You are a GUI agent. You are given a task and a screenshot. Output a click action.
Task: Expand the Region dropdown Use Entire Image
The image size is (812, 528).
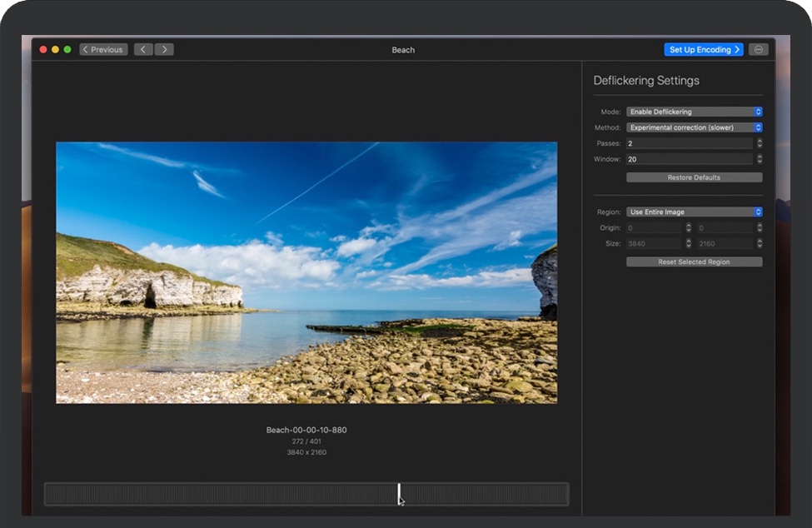[694, 212]
